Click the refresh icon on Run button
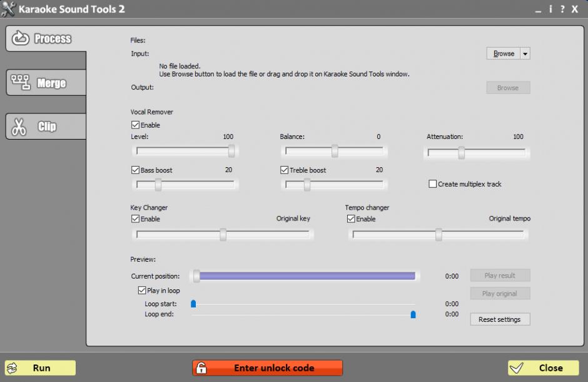This screenshot has width=588, height=382. coord(12,368)
